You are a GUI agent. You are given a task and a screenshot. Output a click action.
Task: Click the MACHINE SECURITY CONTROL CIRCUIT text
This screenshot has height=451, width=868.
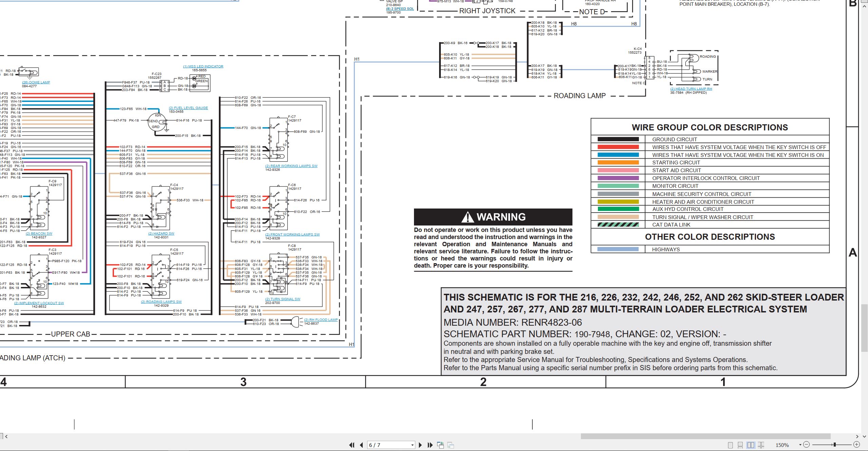click(x=702, y=194)
